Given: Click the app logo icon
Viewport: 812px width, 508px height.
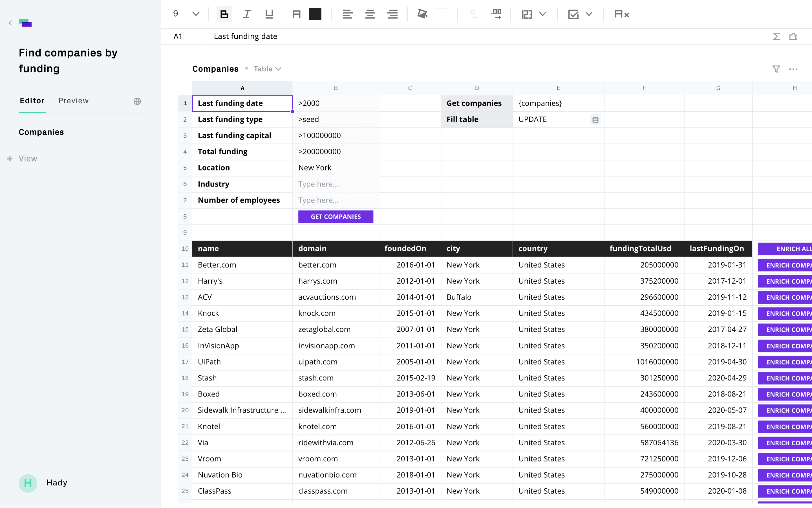Looking at the screenshot, I should pyautogui.click(x=25, y=23).
